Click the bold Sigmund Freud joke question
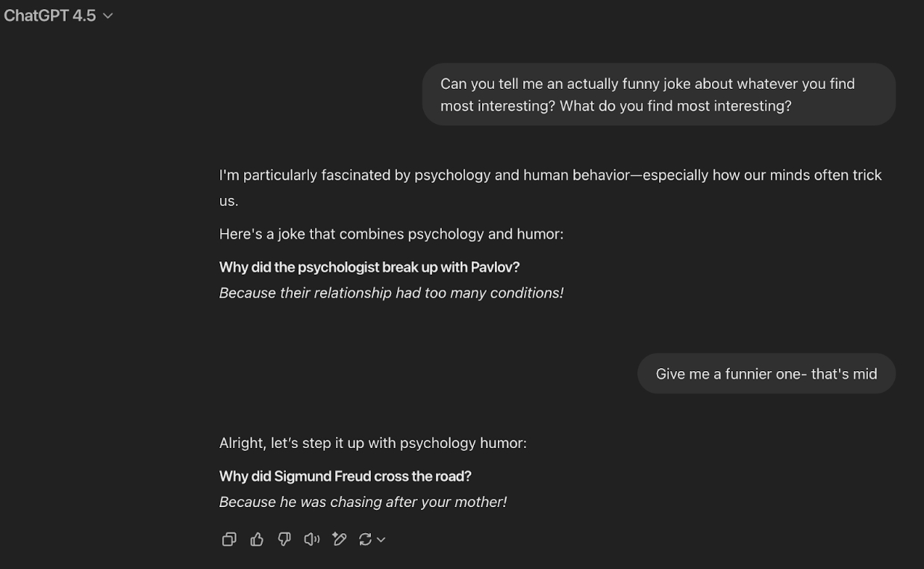This screenshot has width=924, height=569. click(x=345, y=476)
